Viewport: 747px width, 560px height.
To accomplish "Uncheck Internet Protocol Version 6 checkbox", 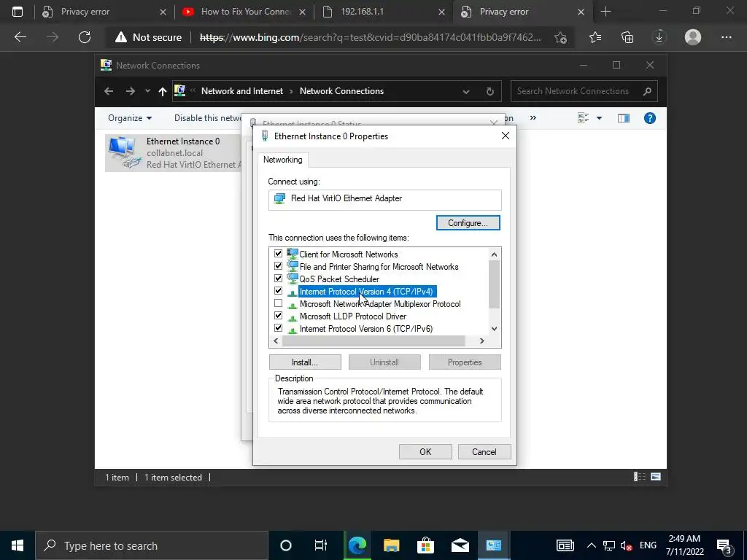I will (x=278, y=328).
